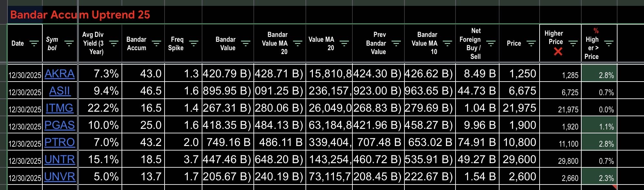The height and width of the screenshot is (190, 644).
Task: Select the 2.3% higher price cell
Action: click(x=599, y=176)
